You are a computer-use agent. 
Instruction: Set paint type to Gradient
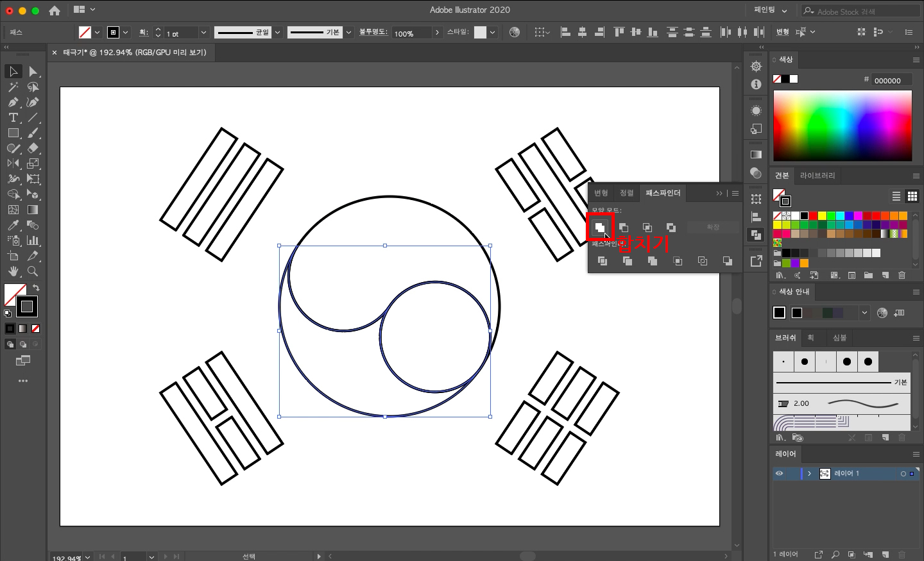(22, 328)
